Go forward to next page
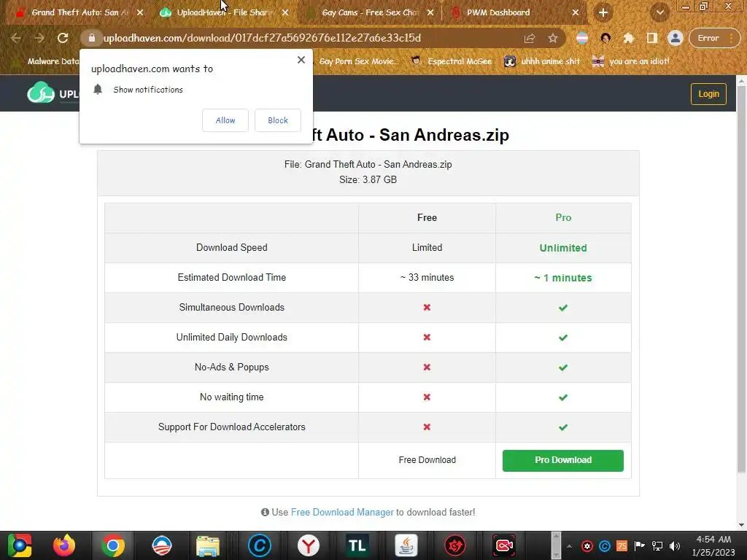 [39, 38]
